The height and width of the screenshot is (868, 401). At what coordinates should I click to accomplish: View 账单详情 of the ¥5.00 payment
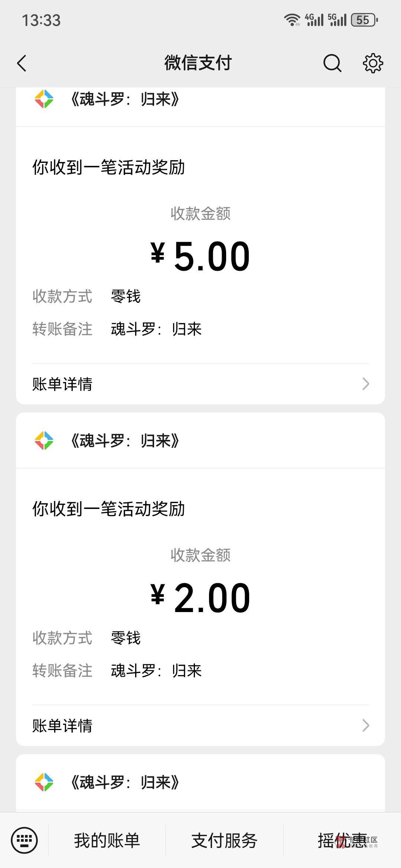tap(62, 384)
